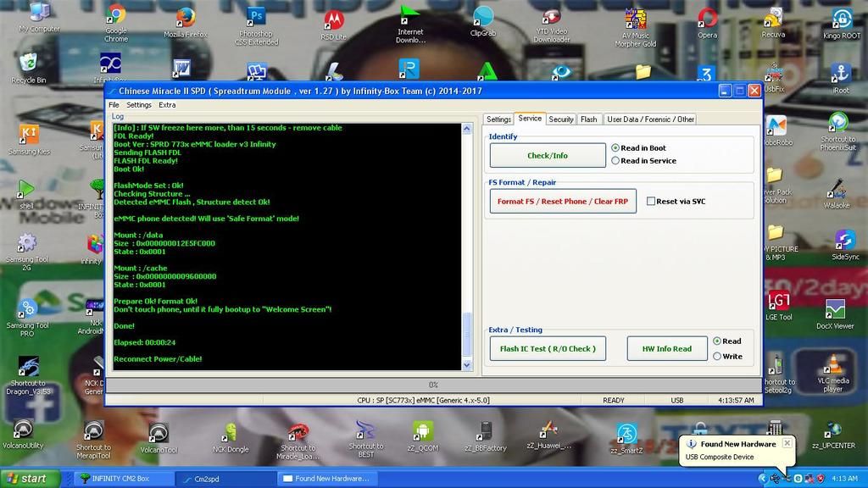Select Read option in Extra / Testing
The image size is (868, 488).
[x=726, y=341]
